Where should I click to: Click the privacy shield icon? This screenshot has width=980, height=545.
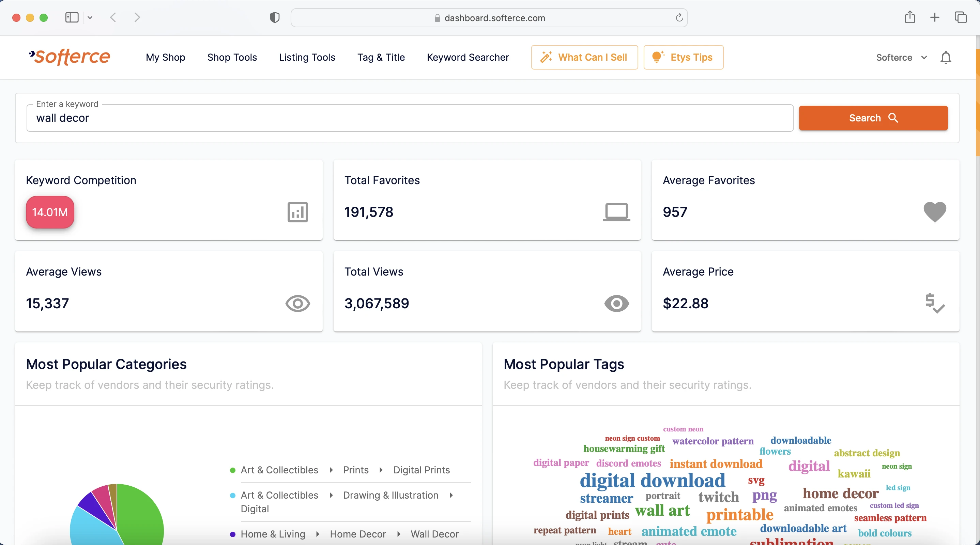coord(275,17)
